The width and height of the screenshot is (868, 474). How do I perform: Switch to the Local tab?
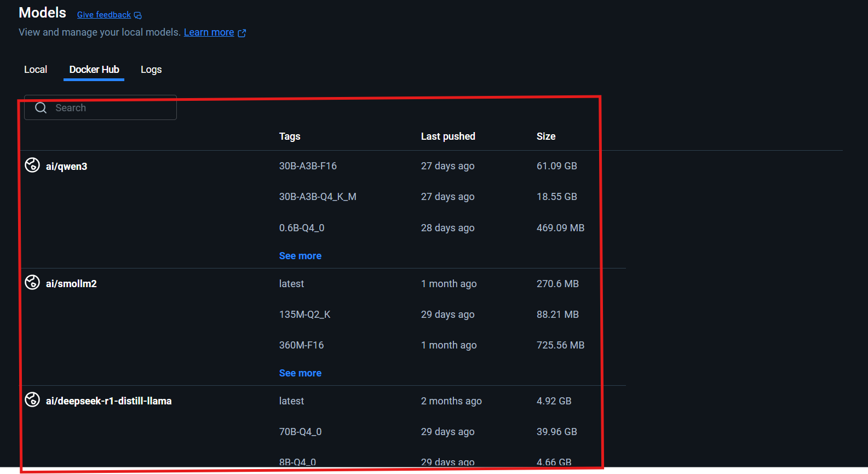(36, 70)
